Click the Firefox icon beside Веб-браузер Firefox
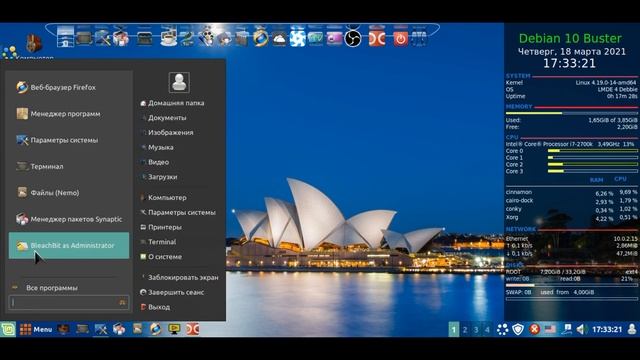640x360 pixels. pos(22,87)
